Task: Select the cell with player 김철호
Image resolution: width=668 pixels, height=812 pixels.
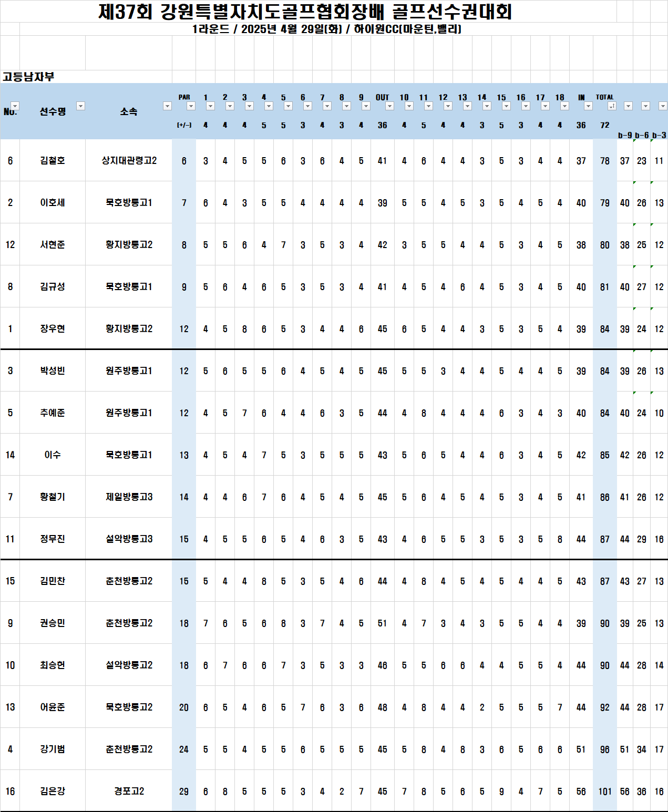Action: coord(53,160)
